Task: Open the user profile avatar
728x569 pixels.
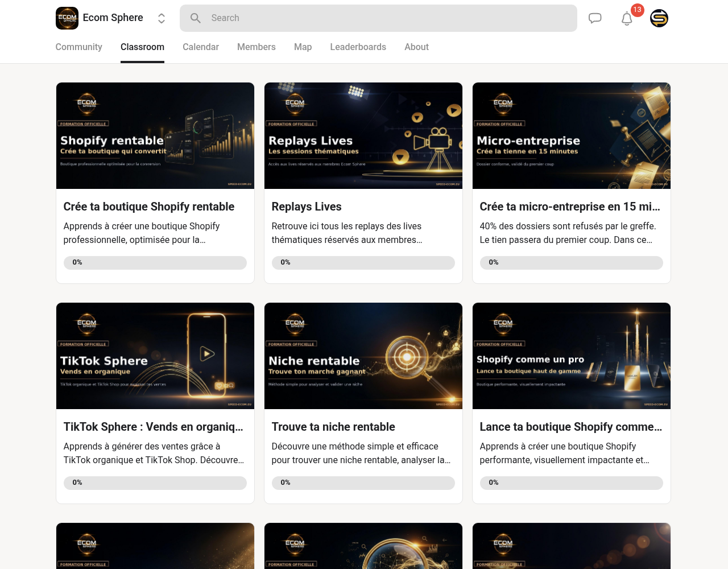Action: (659, 18)
